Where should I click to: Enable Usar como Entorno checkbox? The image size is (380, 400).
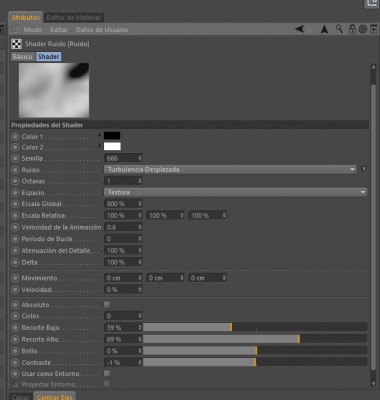point(107,373)
